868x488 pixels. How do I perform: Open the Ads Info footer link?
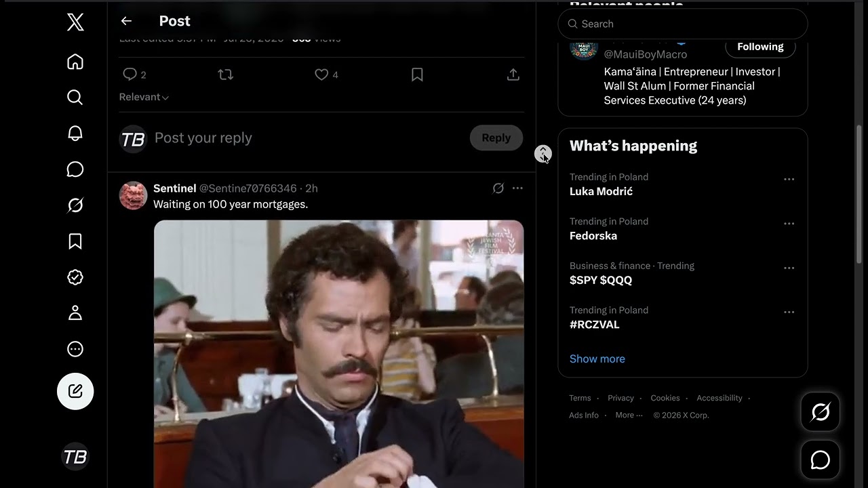click(x=584, y=415)
